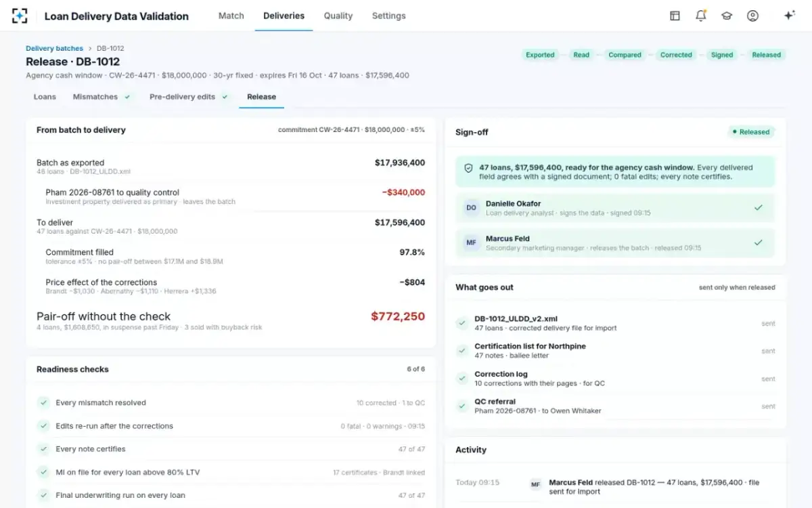Click check icon for Every note certifies
812x508 pixels.
43,449
